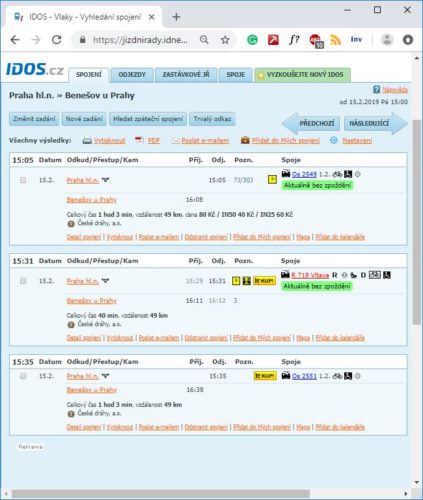
Task: Click the Nápověda help question mark icon
Action: (376, 89)
